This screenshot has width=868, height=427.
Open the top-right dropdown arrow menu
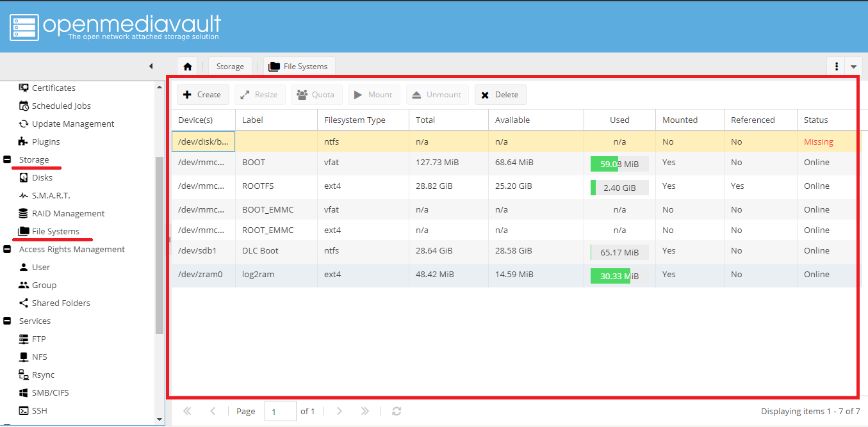click(854, 66)
